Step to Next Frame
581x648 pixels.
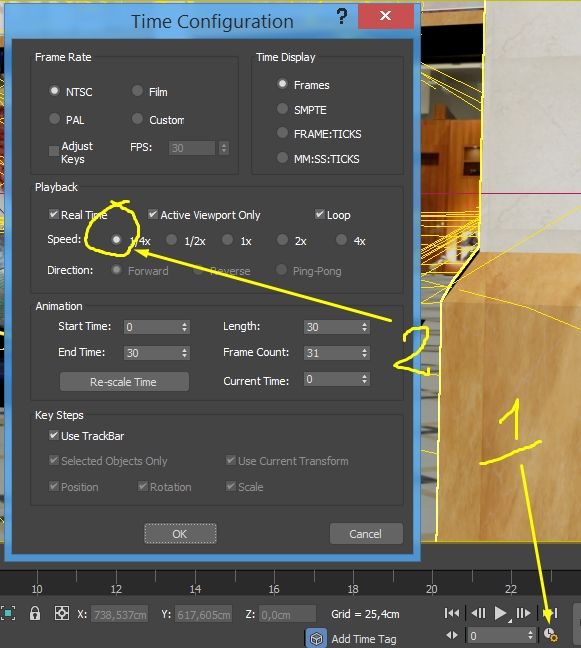tap(524, 613)
